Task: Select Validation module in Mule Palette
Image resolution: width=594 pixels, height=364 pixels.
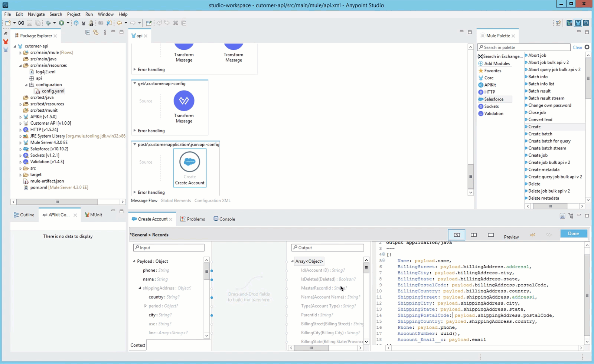Action: coord(491,114)
